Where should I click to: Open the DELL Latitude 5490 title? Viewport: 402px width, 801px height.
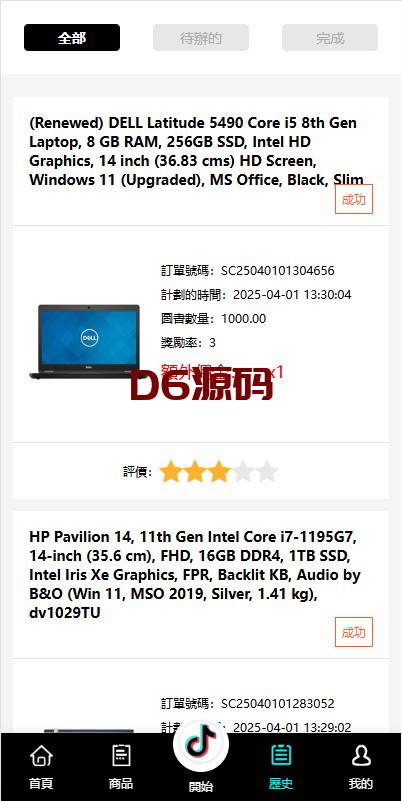pos(197,151)
